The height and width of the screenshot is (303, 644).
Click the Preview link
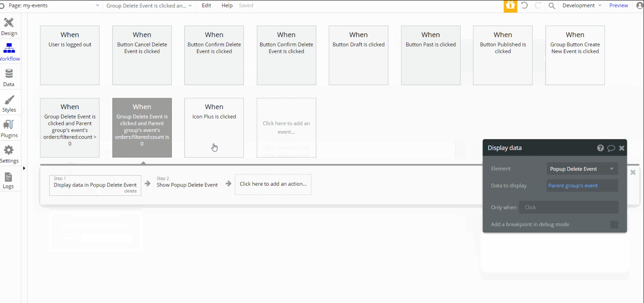[619, 6]
